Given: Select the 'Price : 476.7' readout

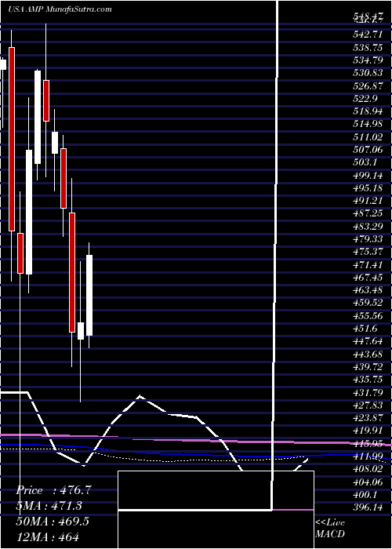Looking at the screenshot, I should [53, 490].
